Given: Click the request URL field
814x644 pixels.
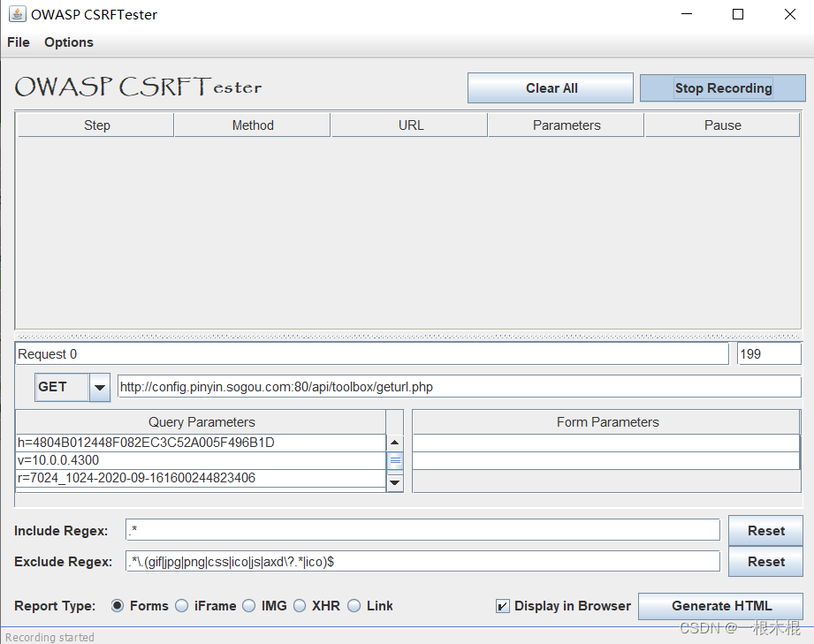Looking at the screenshot, I should [460, 387].
